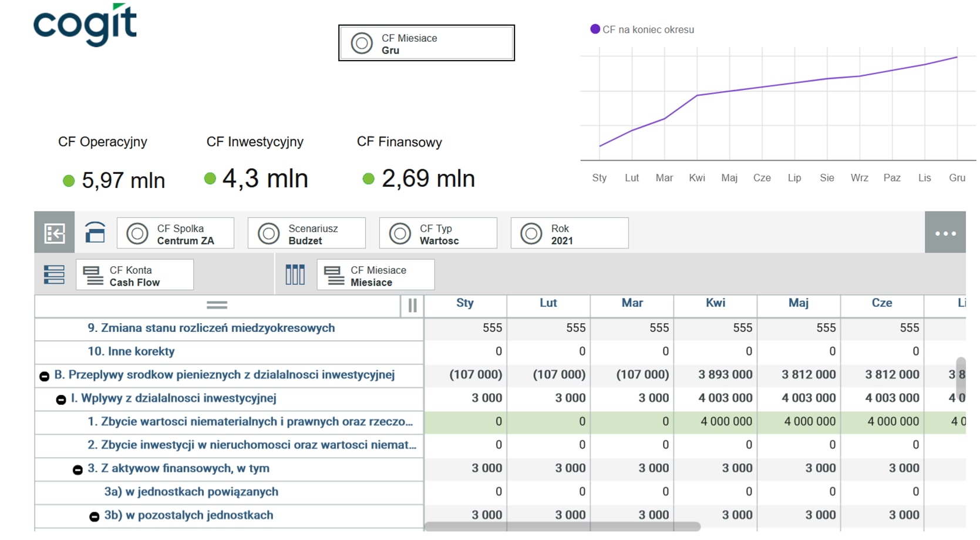This screenshot has height=540, width=980.
Task: Click the 4 000 000 cell under Kwi
Action: (x=715, y=422)
